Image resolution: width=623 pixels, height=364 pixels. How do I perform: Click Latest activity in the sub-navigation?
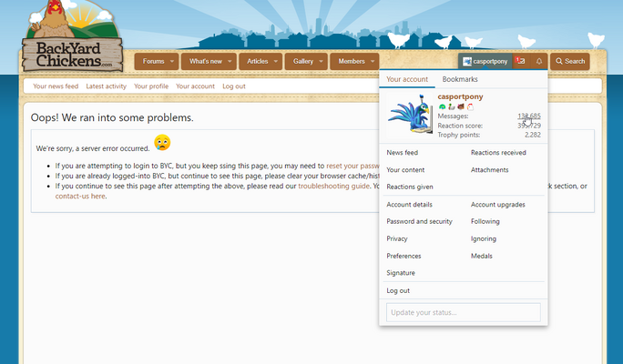tap(107, 86)
